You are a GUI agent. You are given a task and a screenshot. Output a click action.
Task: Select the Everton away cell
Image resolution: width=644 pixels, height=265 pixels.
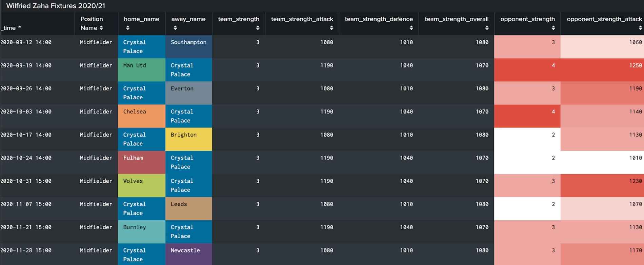(189, 93)
